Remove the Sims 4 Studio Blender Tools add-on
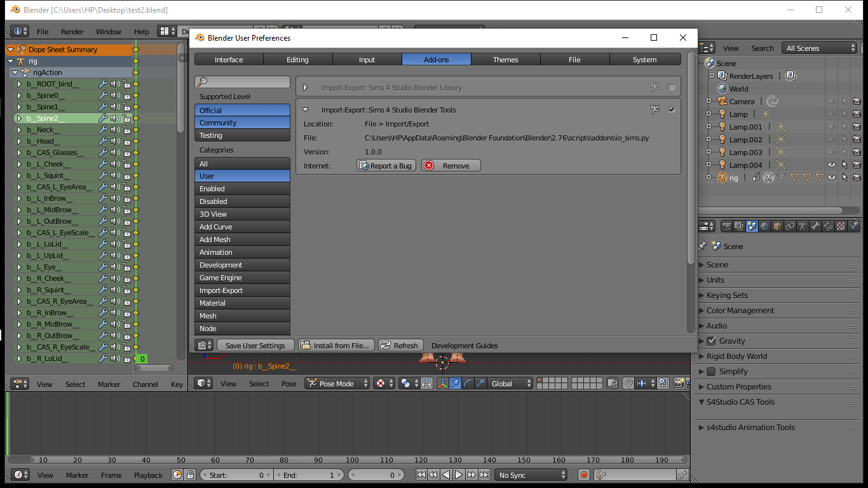 [451, 165]
